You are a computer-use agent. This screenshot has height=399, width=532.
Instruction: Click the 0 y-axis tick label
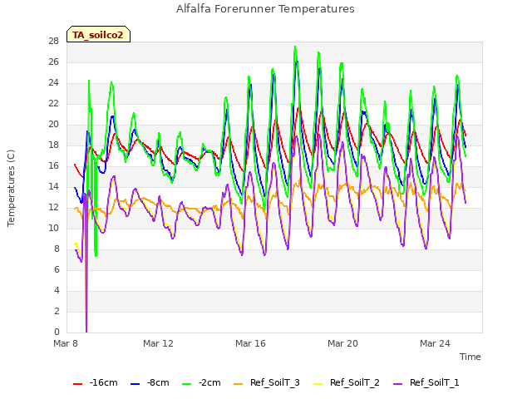[57, 332]
